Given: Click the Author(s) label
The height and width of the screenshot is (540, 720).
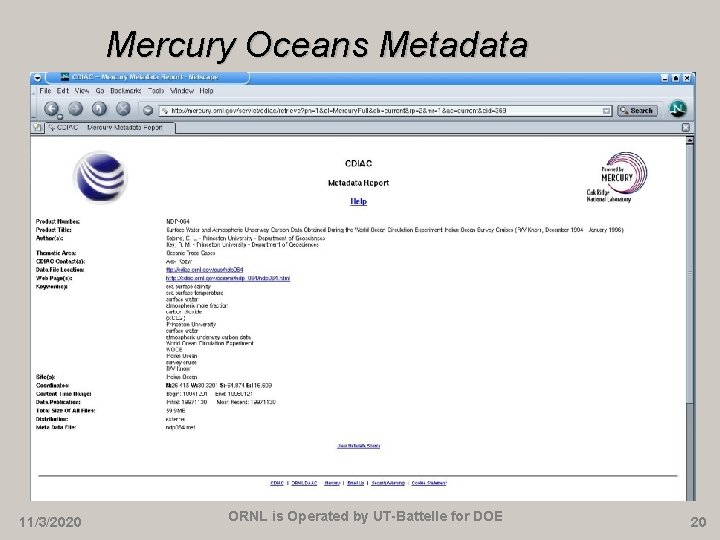Looking at the screenshot, I should (49, 238).
